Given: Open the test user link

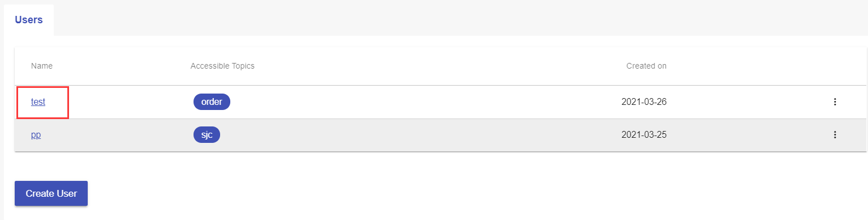Looking at the screenshot, I should point(38,102).
